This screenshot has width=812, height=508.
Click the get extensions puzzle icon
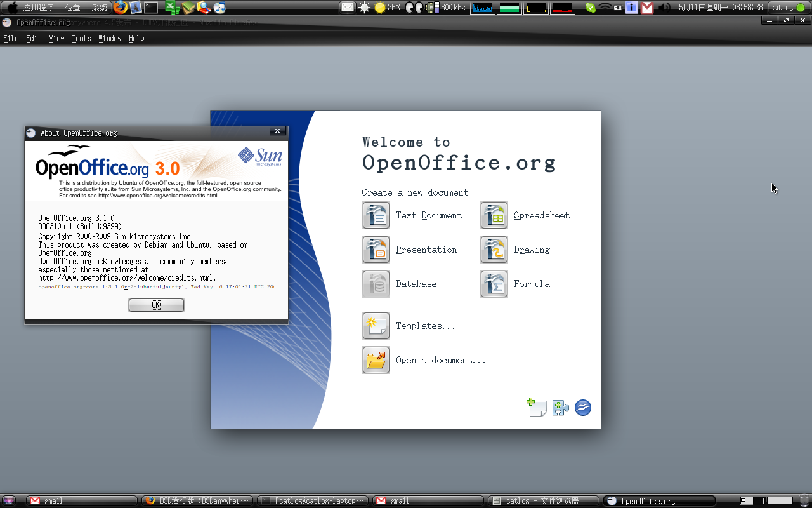pos(560,408)
